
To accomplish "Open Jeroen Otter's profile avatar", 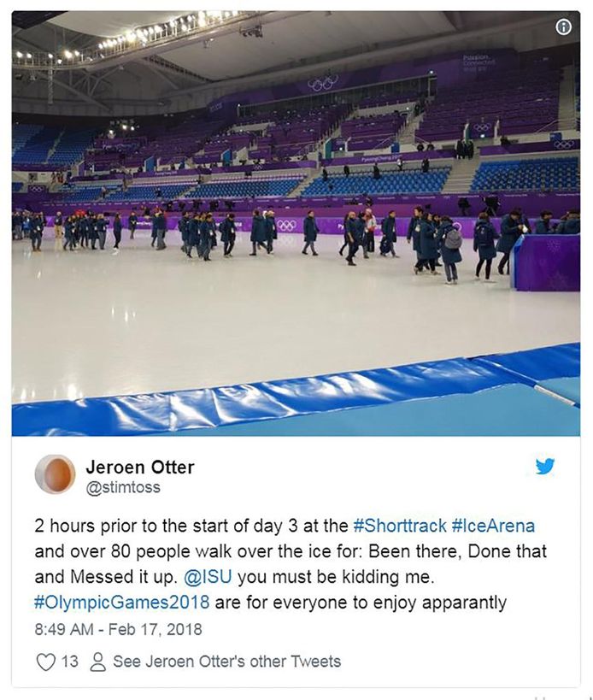I will (x=56, y=474).
